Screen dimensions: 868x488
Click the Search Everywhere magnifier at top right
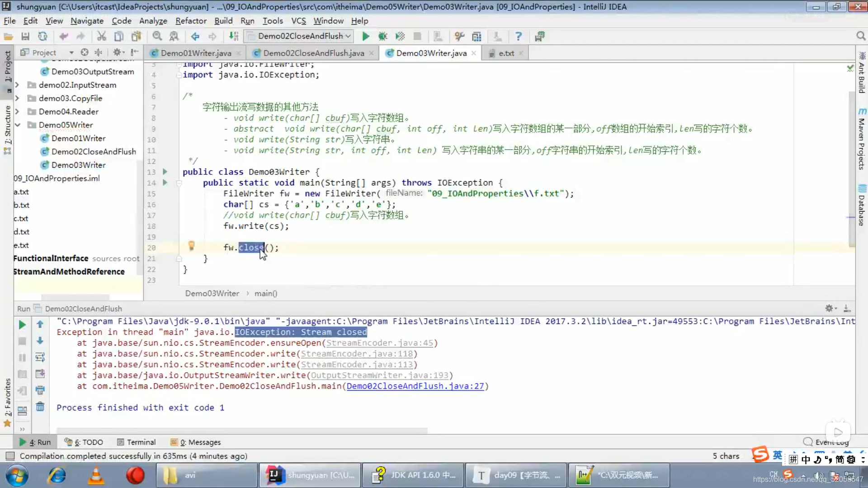(860, 36)
